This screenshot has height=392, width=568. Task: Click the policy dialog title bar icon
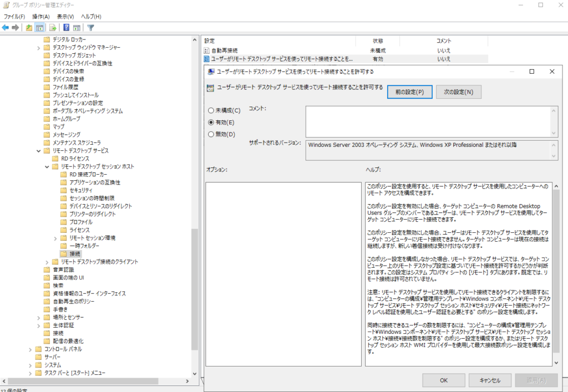tap(211, 72)
